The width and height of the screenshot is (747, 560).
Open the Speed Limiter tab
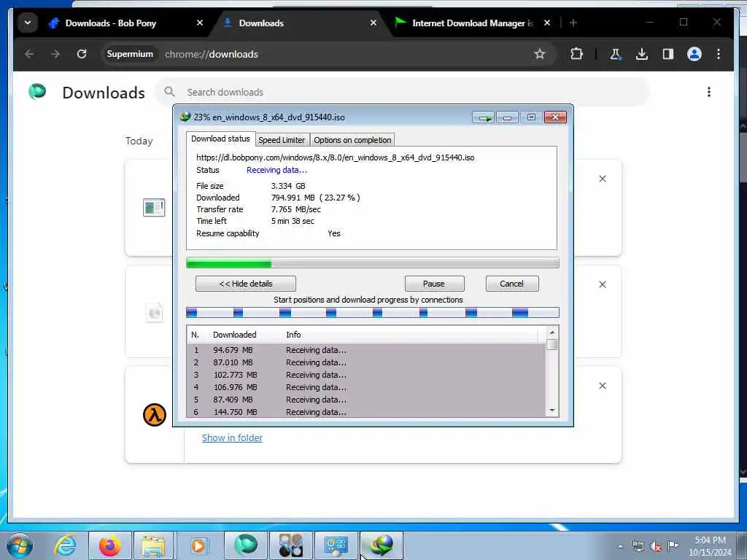[x=282, y=140]
